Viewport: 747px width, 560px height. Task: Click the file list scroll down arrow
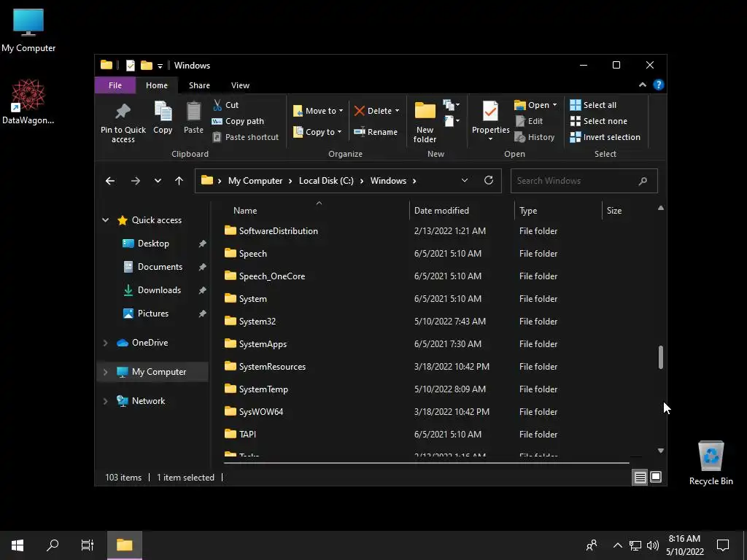[661, 451]
